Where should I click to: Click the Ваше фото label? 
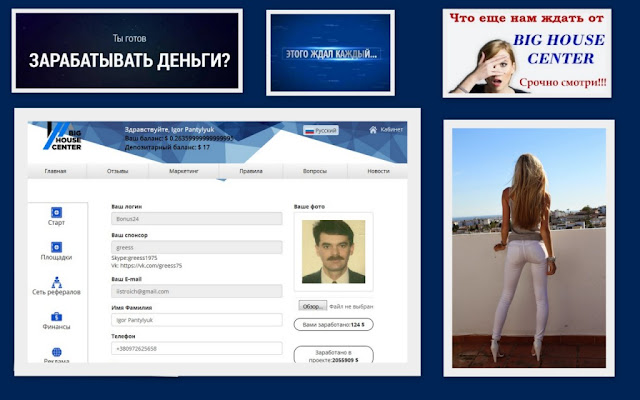309,207
